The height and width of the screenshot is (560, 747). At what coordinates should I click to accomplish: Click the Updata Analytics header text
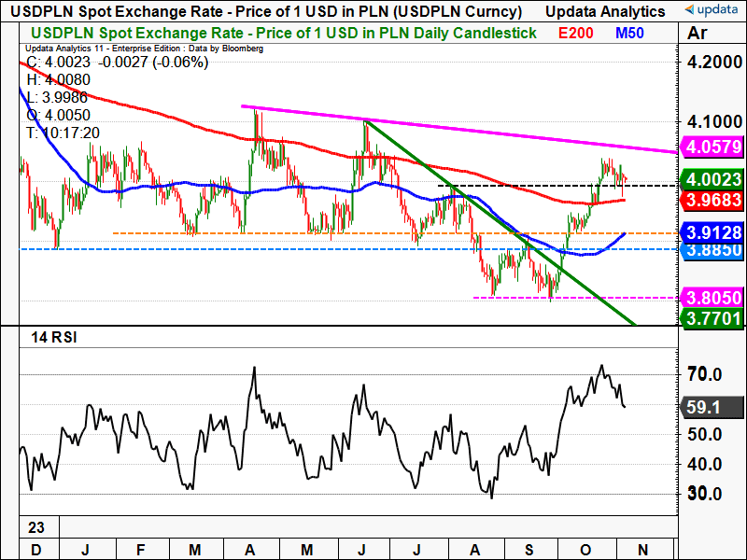point(605,11)
